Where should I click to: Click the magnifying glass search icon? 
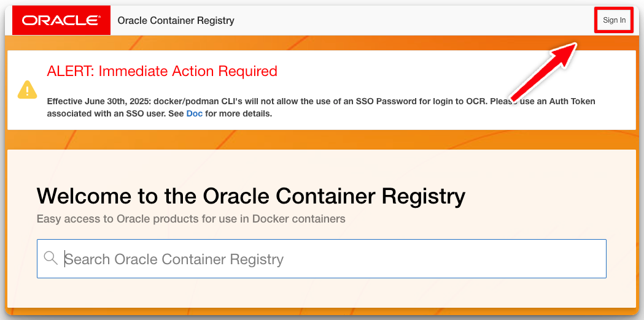51,259
